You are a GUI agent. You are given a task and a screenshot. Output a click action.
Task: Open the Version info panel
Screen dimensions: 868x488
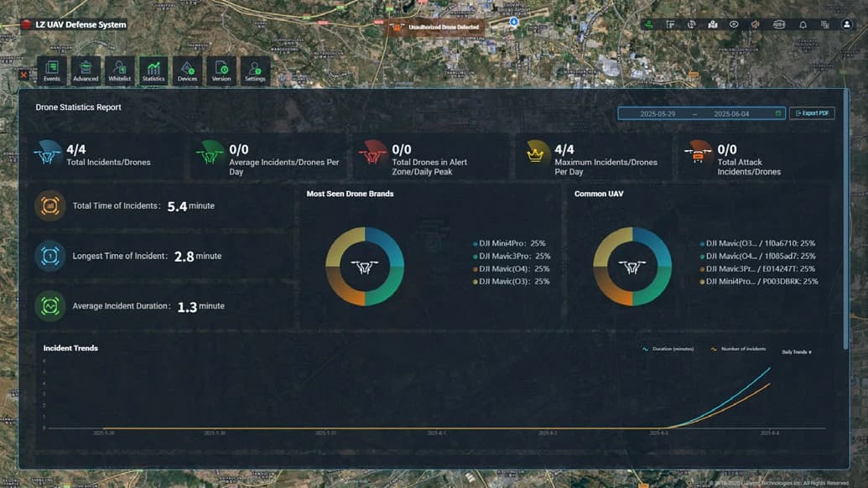tap(221, 70)
